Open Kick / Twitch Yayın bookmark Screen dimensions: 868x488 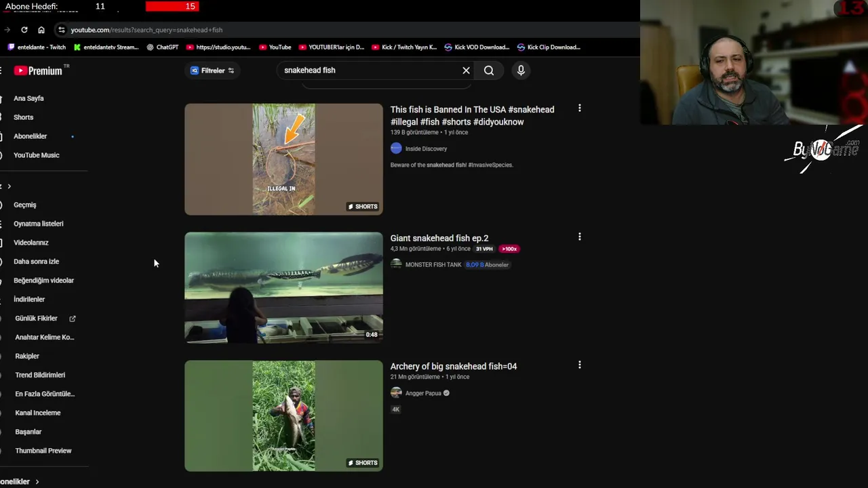(x=403, y=47)
